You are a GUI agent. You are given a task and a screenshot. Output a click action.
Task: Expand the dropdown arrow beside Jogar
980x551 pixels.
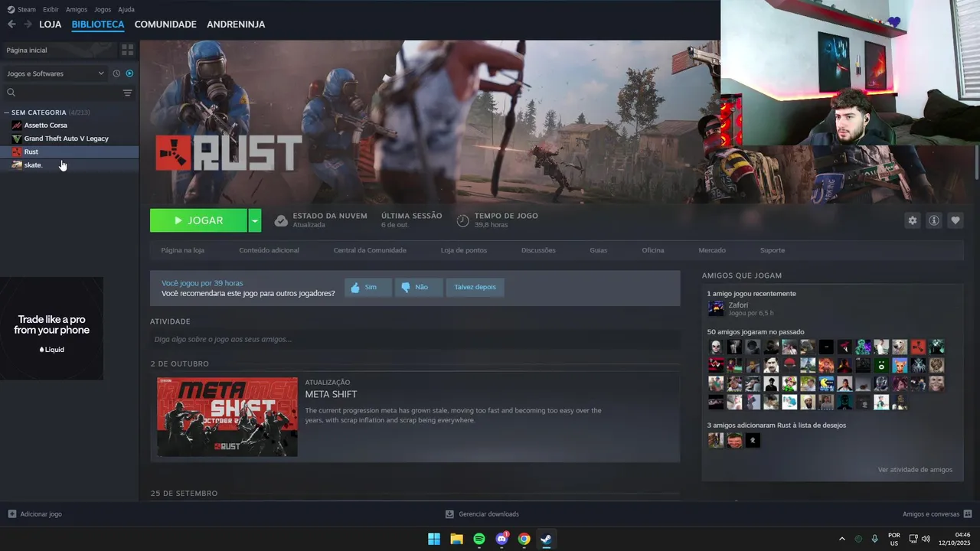255,220
